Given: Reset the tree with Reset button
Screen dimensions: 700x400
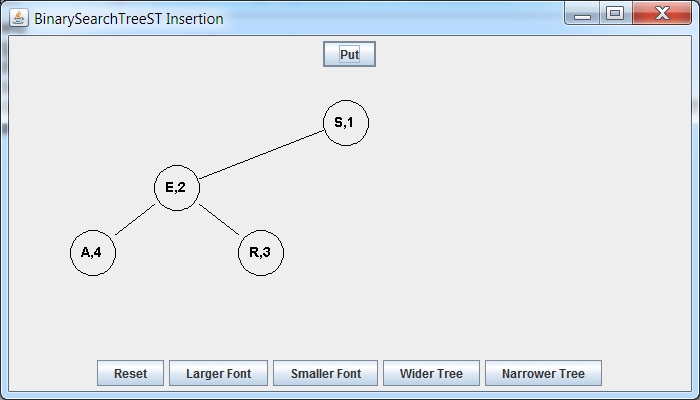Looking at the screenshot, I should [130, 373].
